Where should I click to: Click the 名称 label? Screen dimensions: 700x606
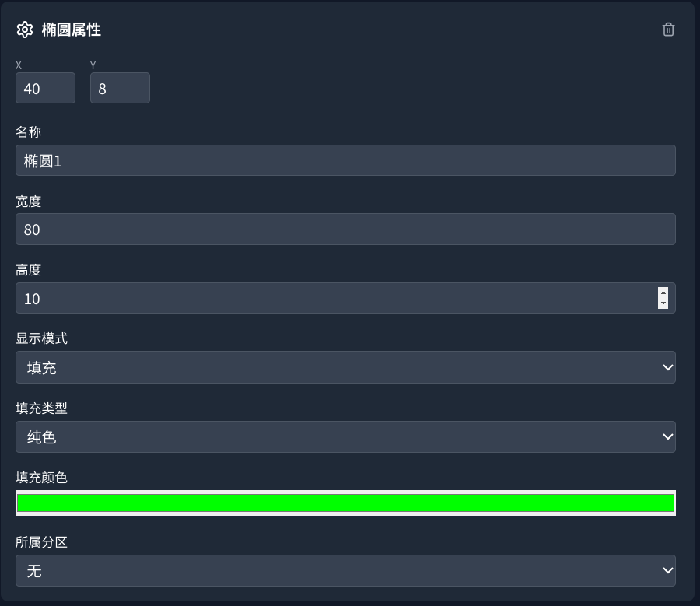click(28, 132)
